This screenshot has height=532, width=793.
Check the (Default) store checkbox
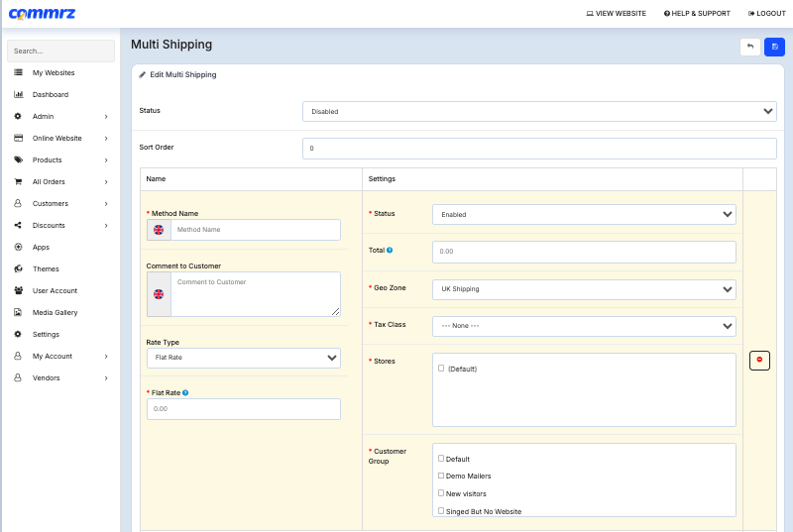click(441, 368)
